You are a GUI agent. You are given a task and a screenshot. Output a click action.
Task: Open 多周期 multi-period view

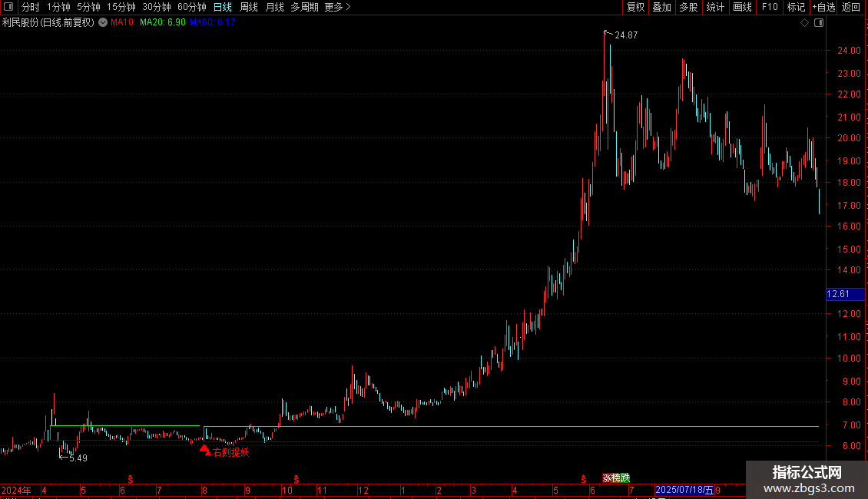(304, 7)
